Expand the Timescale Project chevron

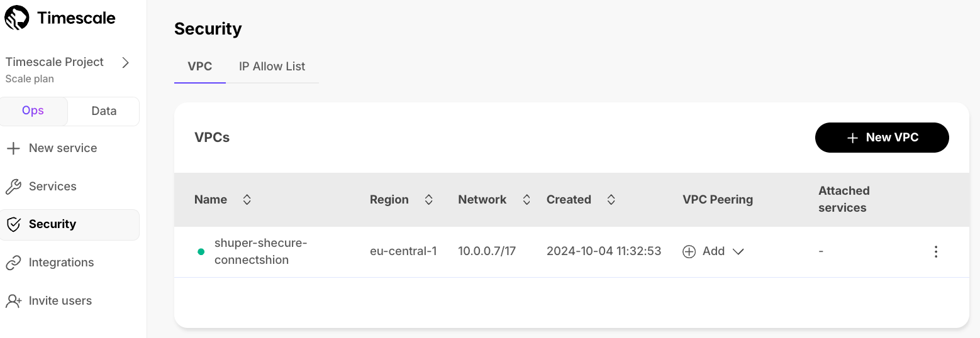(x=126, y=62)
